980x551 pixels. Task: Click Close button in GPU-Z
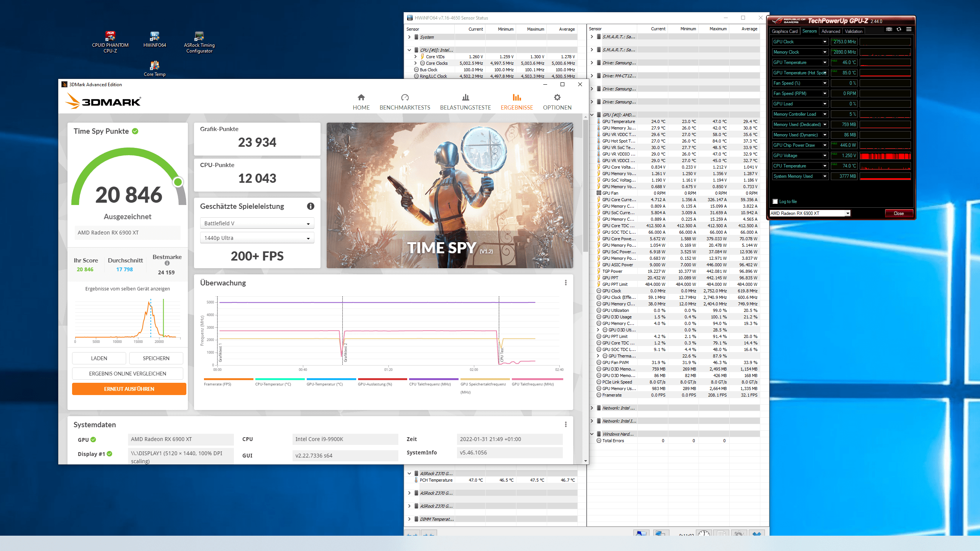click(899, 213)
